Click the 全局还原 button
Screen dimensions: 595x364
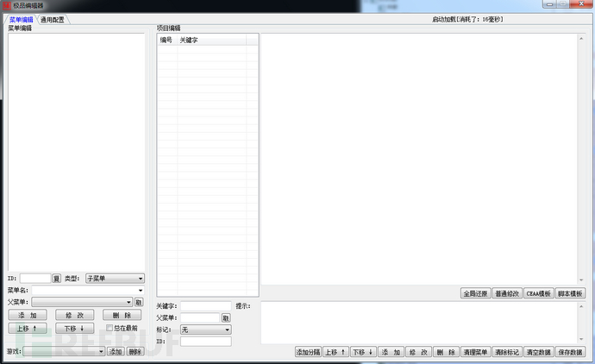(475, 293)
